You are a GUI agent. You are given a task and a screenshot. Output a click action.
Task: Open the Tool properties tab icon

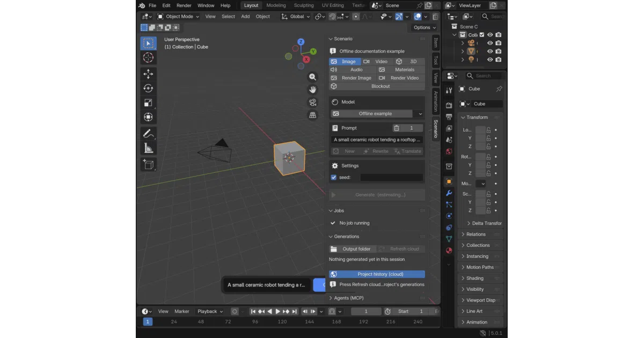449,91
